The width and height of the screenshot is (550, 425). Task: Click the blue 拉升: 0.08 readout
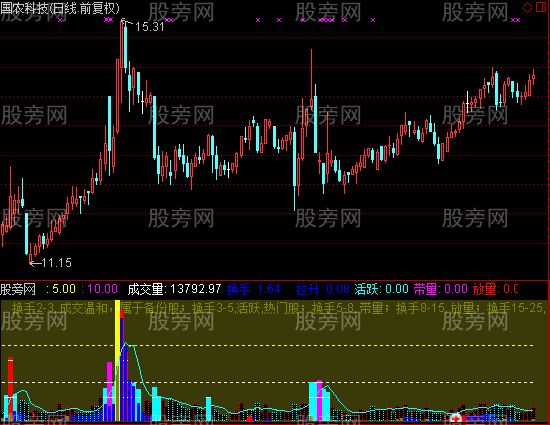pos(323,289)
